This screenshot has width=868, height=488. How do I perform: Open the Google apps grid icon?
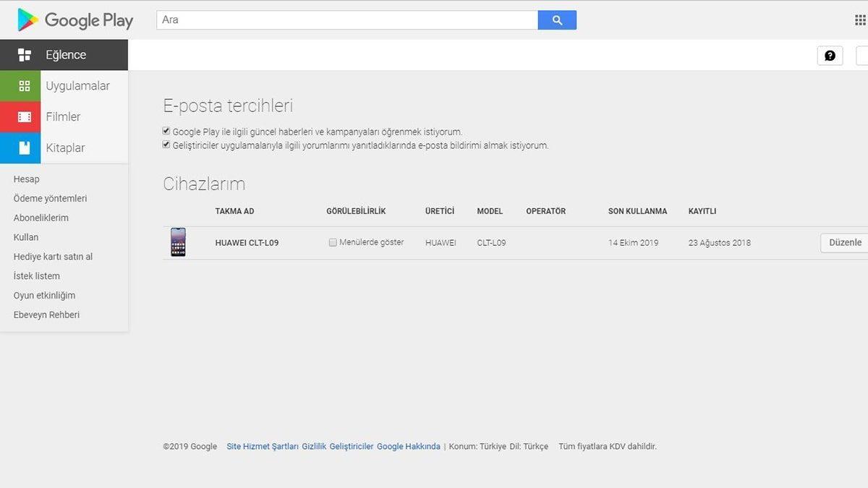[x=859, y=20]
